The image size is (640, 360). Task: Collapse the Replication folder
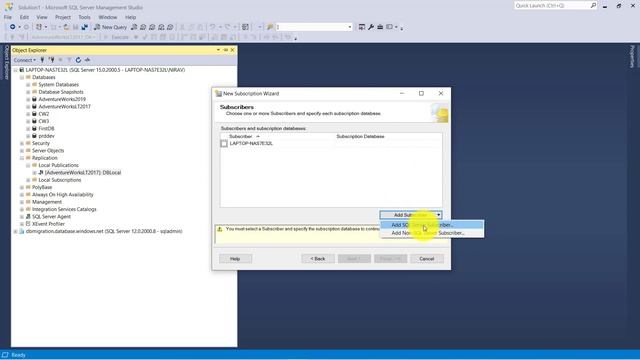click(x=22, y=158)
